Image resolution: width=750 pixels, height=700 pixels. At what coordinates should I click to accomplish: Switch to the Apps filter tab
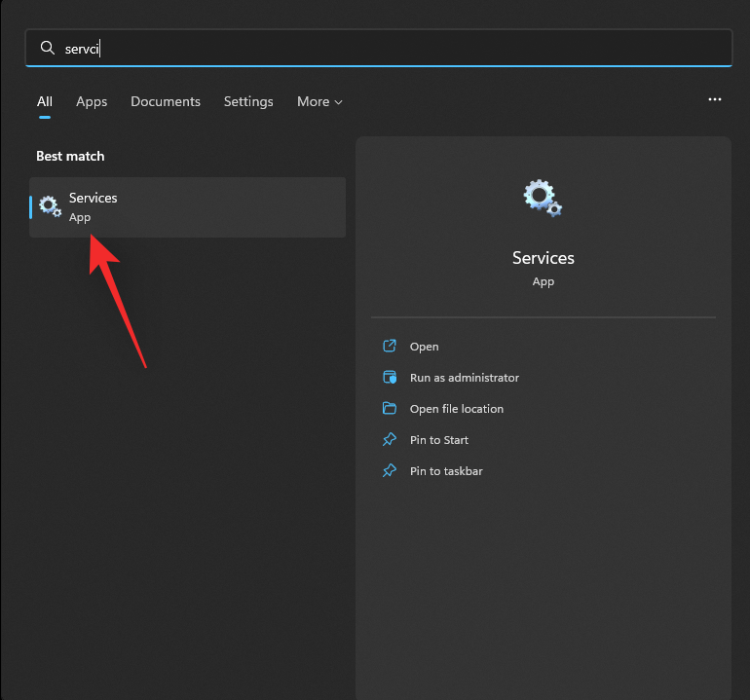[92, 101]
